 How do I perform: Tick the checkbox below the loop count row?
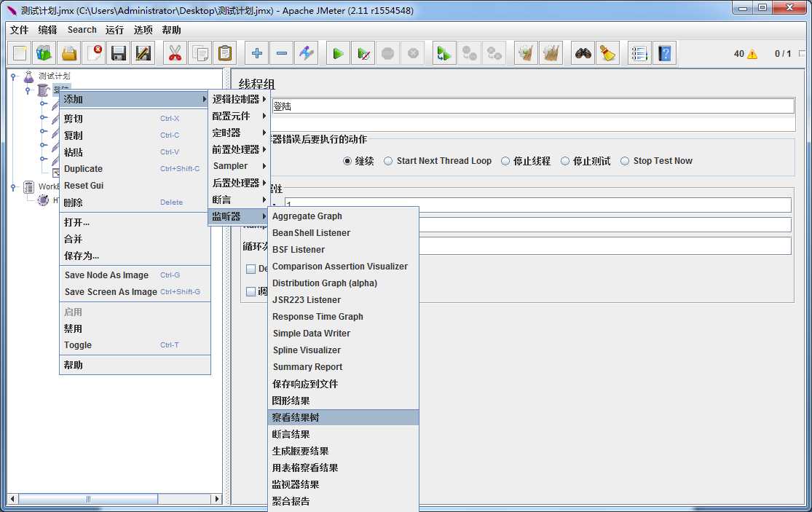click(x=251, y=269)
